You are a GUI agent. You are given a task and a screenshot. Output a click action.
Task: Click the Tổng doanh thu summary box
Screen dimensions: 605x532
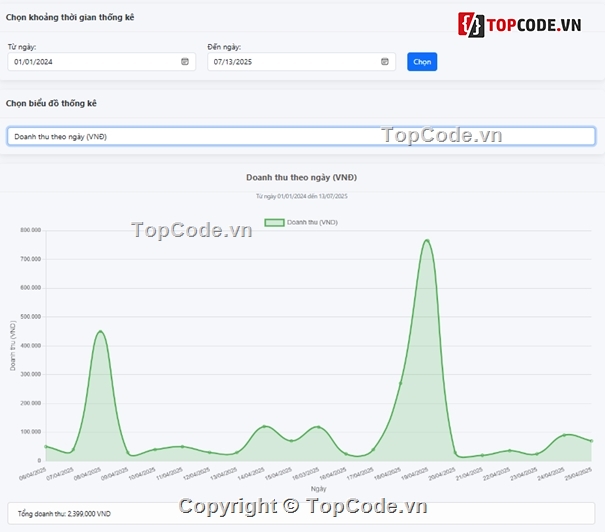pyautogui.click(x=301, y=512)
